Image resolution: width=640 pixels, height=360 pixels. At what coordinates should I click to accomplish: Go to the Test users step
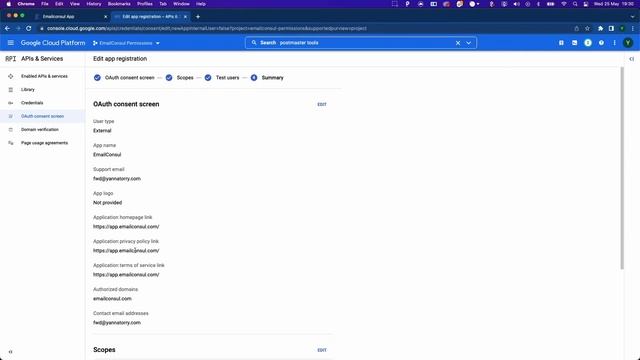222,78
